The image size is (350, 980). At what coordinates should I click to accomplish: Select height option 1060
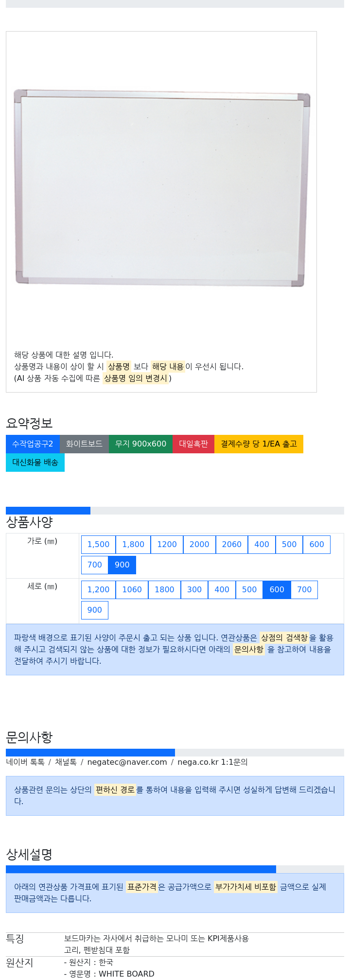point(132,590)
